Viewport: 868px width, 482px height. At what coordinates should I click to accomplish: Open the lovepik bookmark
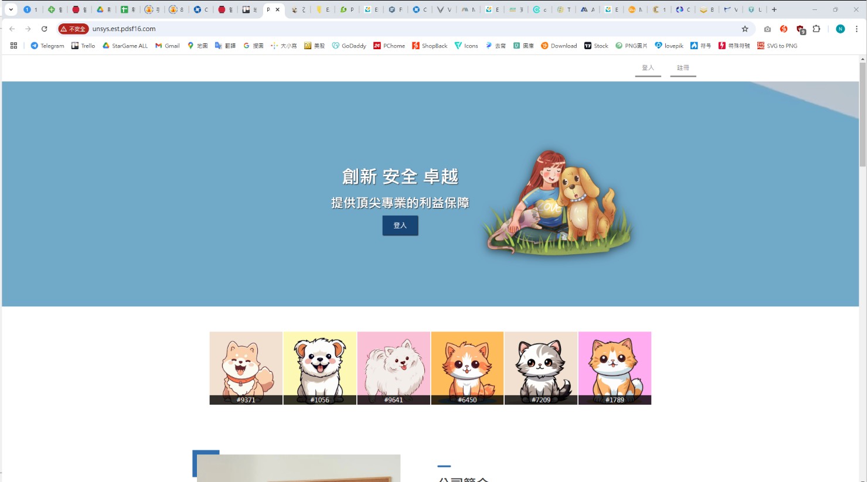point(669,46)
